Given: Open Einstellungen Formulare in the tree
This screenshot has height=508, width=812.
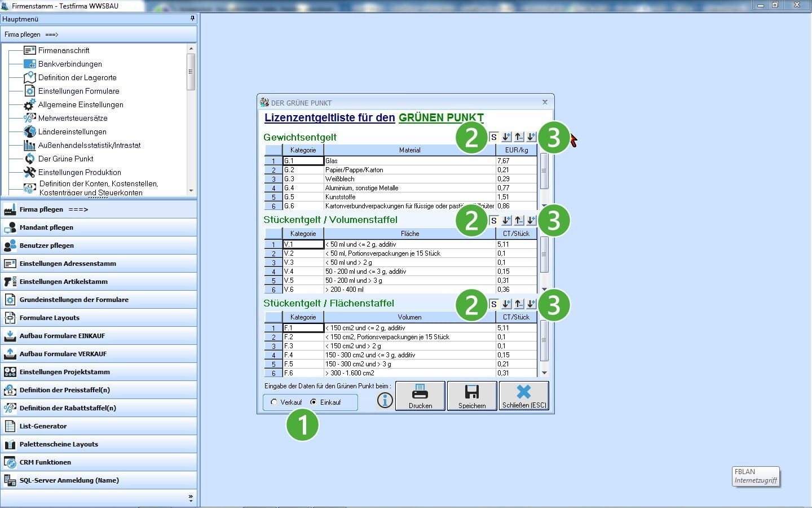Looking at the screenshot, I should pos(79,91).
